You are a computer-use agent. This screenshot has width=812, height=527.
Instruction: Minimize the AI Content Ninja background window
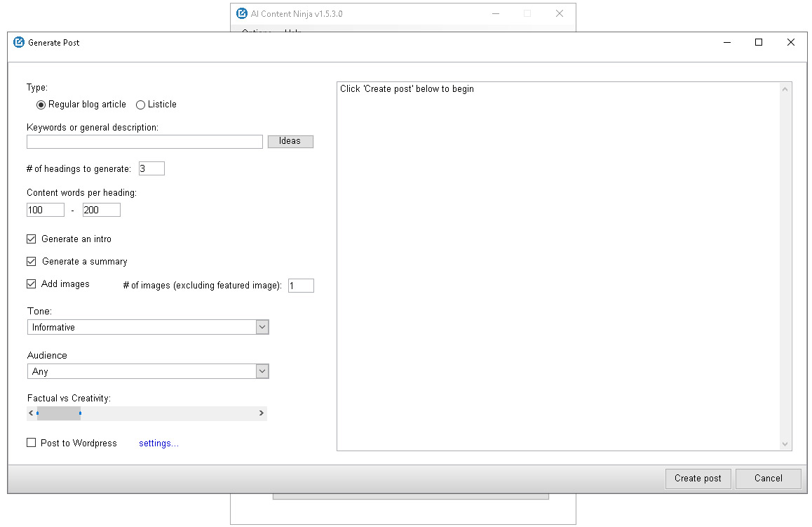[x=496, y=13]
